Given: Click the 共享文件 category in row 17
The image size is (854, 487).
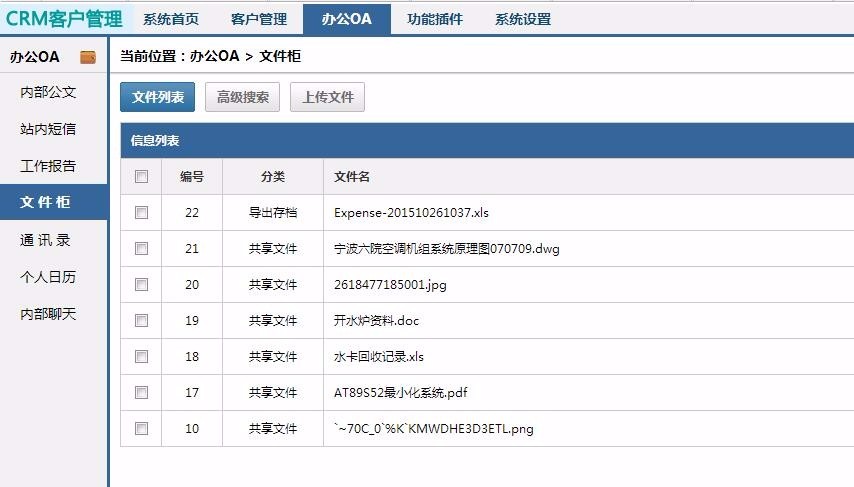Looking at the screenshot, I should point(273,392).
